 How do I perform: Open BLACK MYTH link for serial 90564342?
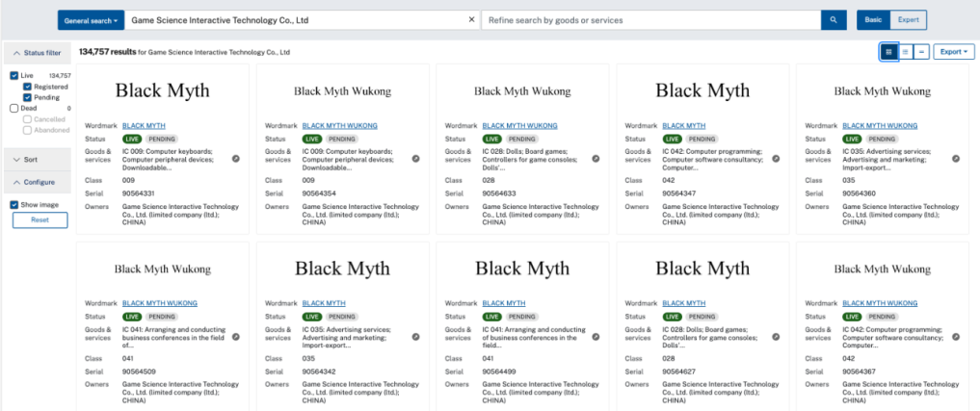[324, 303]
